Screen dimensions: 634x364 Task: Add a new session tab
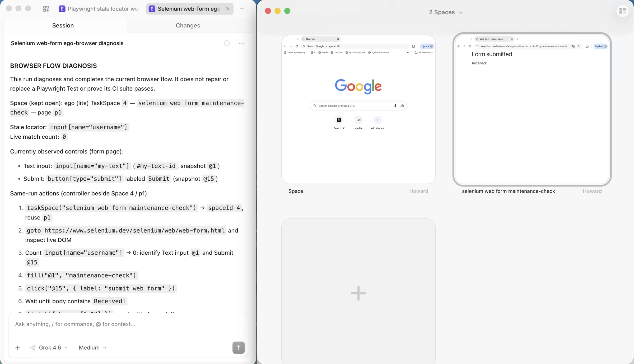[x=242, y=9]
